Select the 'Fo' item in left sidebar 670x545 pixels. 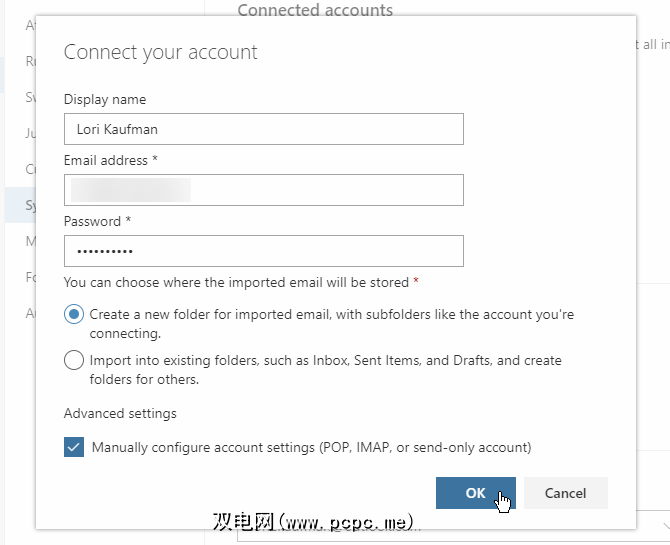click(30, 277)
